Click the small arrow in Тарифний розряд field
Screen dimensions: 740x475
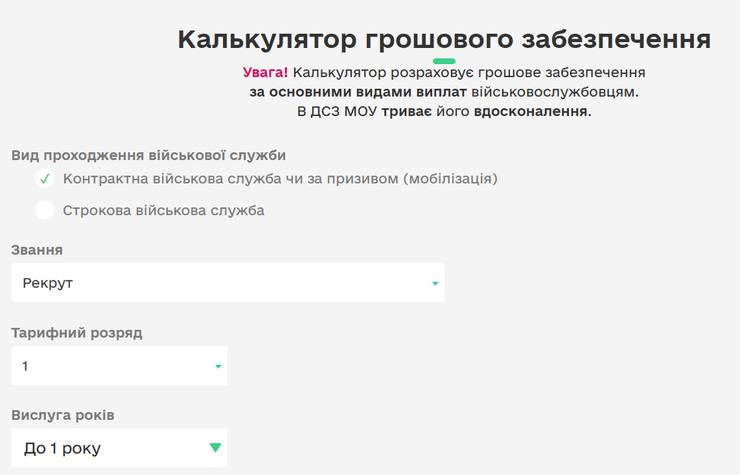tap(218, 367)
